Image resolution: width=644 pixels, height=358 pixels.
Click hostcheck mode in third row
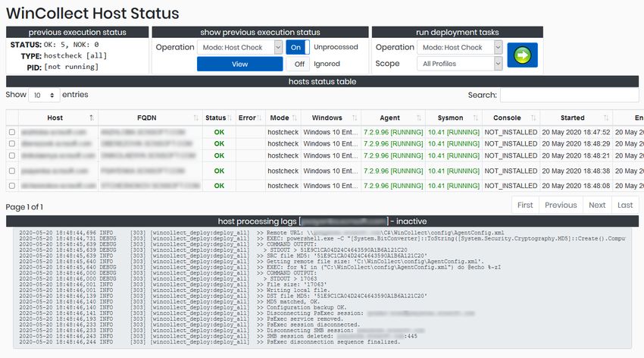tap(283, 155)
